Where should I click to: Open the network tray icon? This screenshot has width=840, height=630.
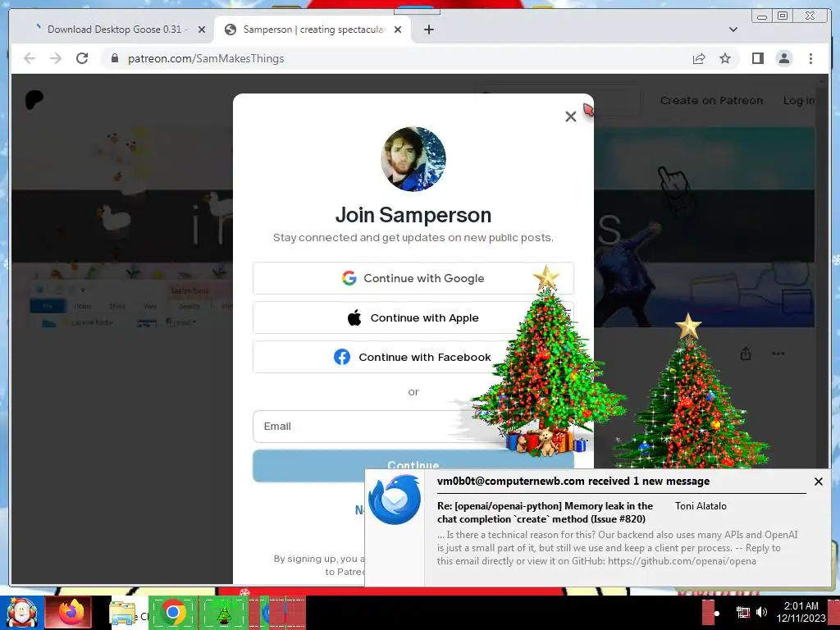[x=742, y=612]
